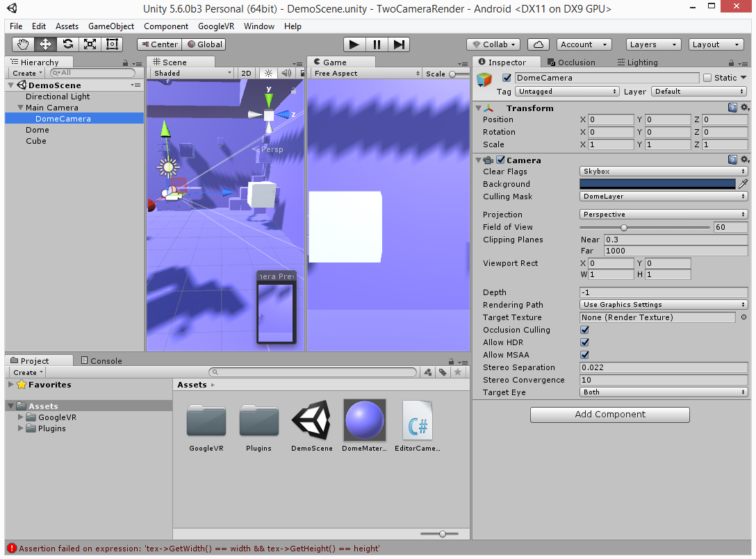Image resolution: width=756 pixels, height=559 pixels.
Task: Collapse the Main Camera tree item
Action: 20,108
